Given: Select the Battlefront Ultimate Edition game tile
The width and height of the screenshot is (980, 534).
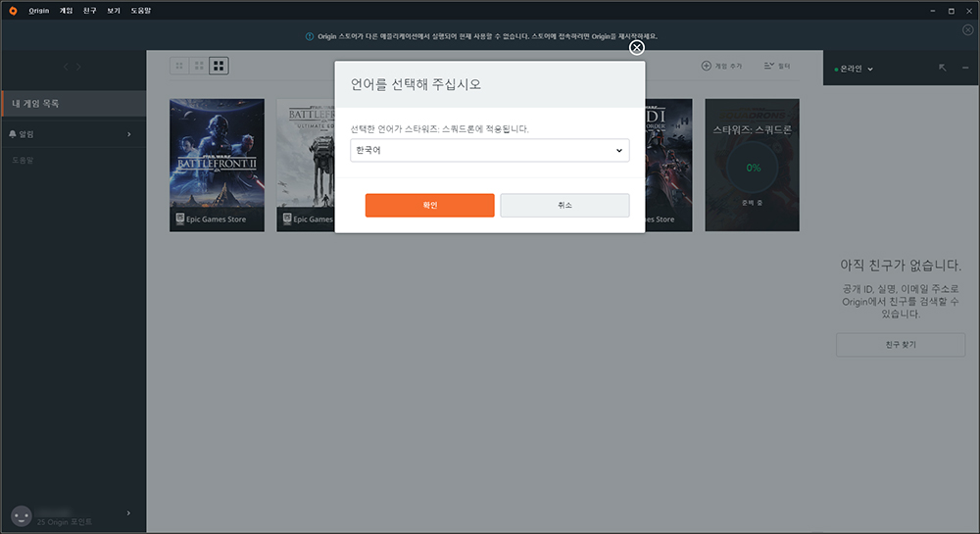Looking at the screenshot, I should [306, 165].
